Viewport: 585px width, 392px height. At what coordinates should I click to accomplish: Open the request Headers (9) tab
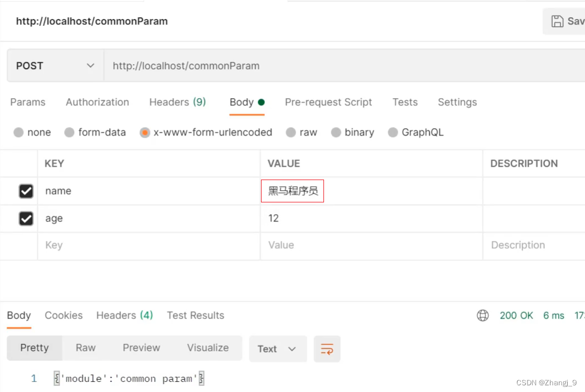(x=177, y=102)
